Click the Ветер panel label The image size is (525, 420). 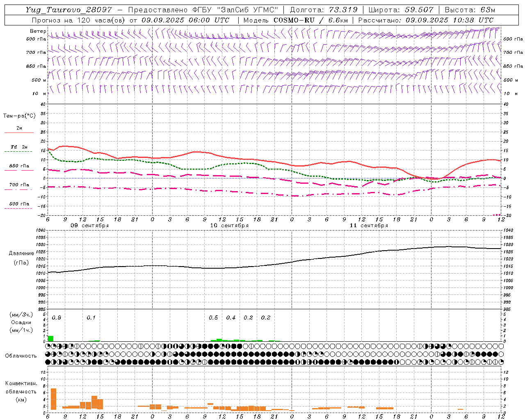(38, 31)
